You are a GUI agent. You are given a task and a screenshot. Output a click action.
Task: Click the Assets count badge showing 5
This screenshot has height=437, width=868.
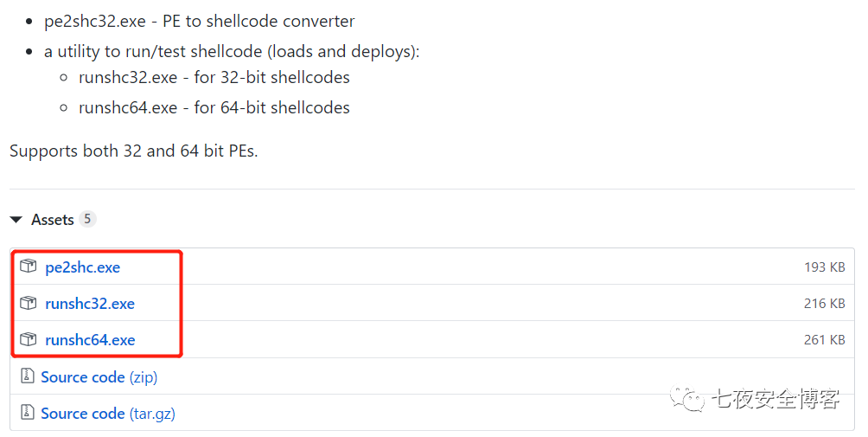point(87,219)
